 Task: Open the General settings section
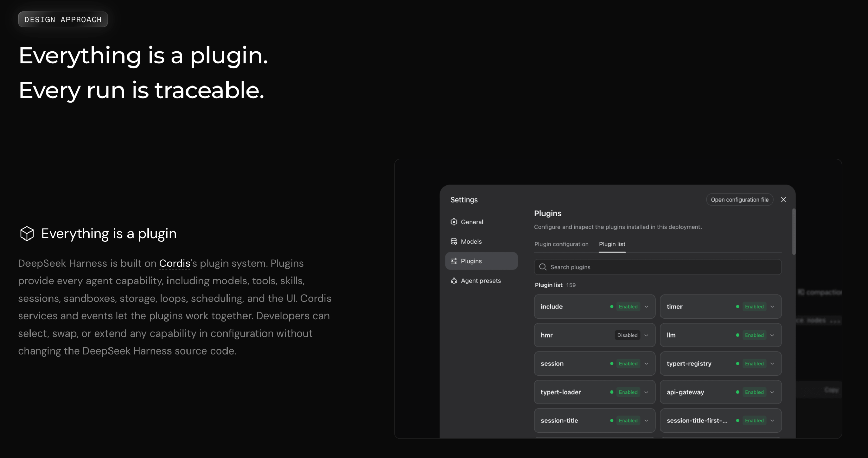[481, 222]
